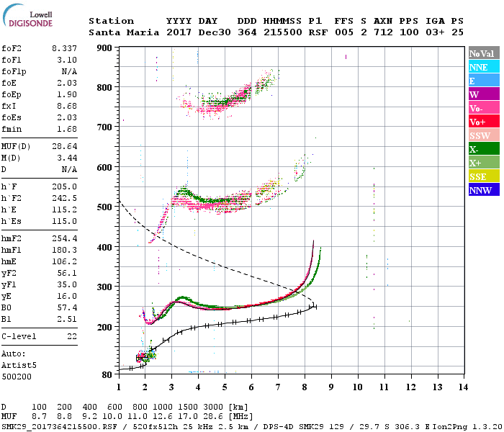
Task: Click the Artist5 auto-scaling label
Action: pos(19,366)
